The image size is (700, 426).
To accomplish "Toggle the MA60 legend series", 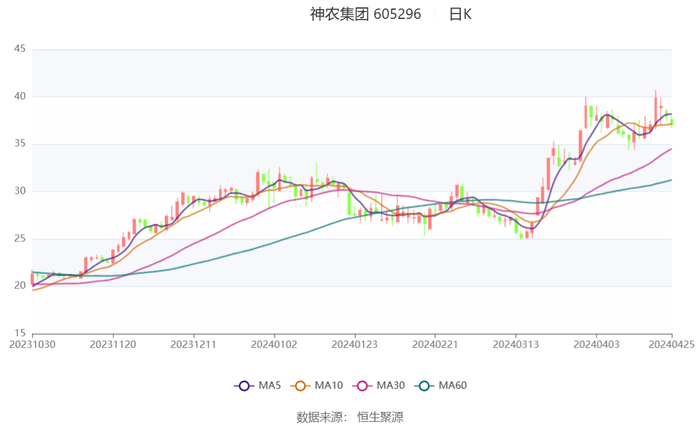I will pyautogui.click(x=441, y=385).
